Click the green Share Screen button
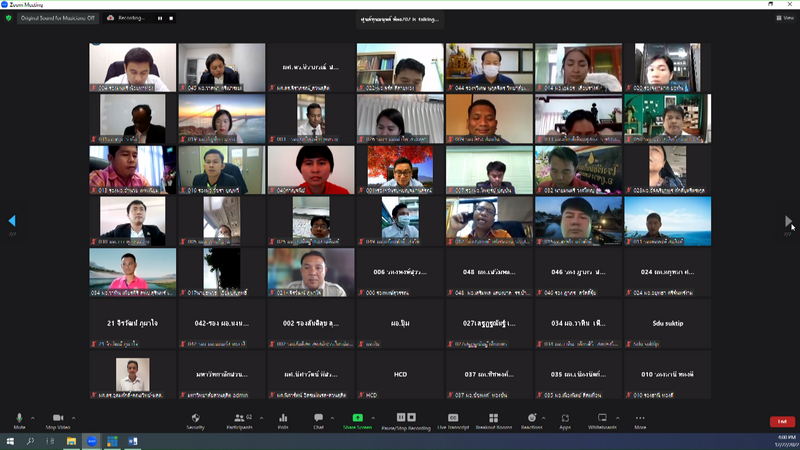This screenshot has width=800, height=450. pos(358,421)
